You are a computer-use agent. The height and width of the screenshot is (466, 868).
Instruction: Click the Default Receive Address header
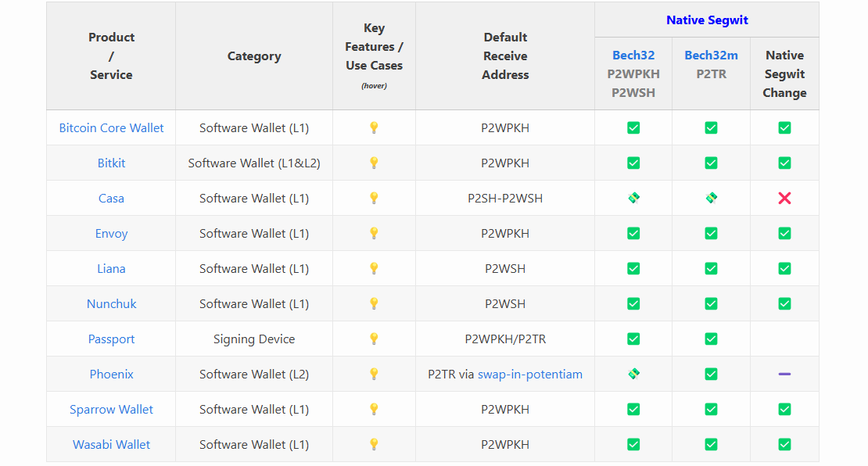pos(505,56)
